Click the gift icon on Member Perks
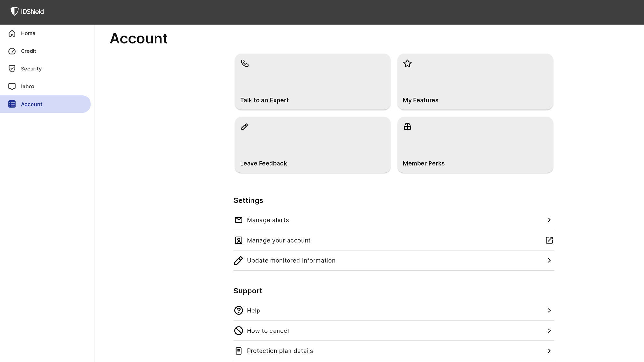 coord(407,127)
